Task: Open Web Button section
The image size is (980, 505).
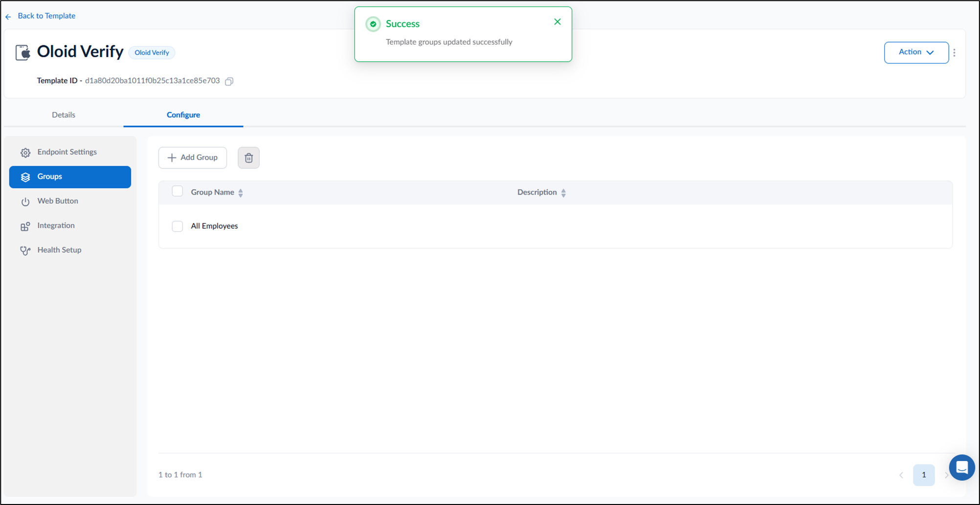Action: coord(70,201)
